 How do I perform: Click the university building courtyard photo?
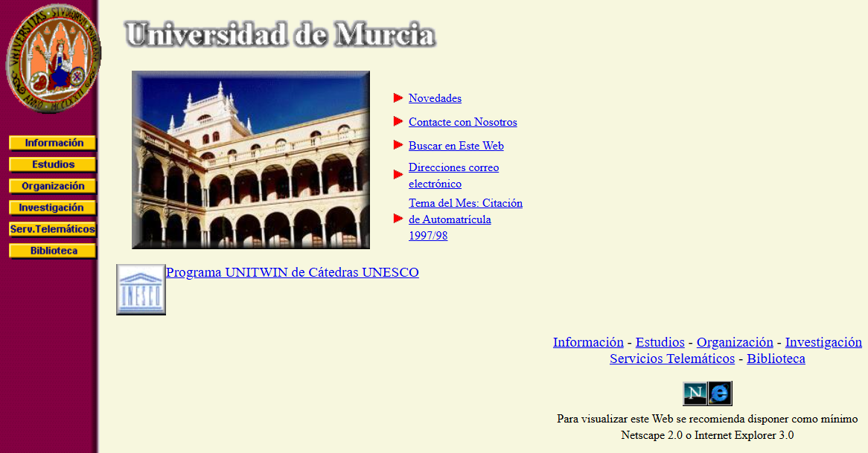pos(251,160)
